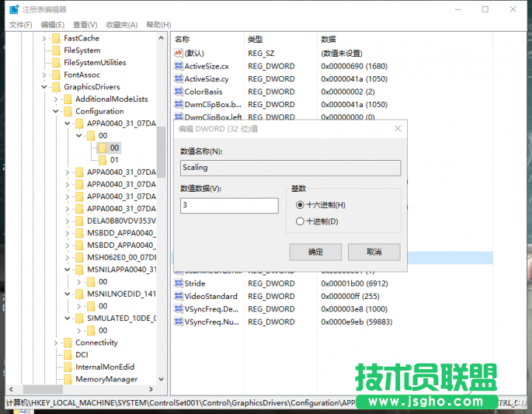Select the Configuration folder icon
This screenshot has height=414, width=532.
(68, 111)
